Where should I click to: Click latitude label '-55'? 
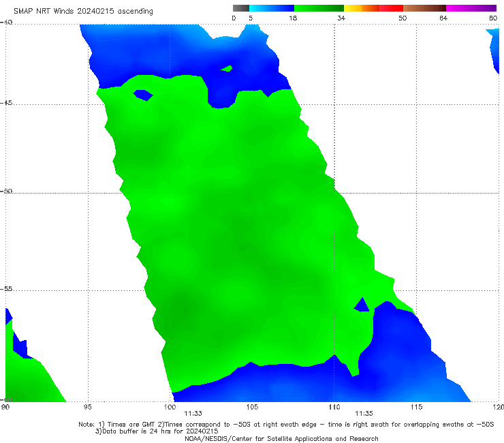(x=6, y=289)
